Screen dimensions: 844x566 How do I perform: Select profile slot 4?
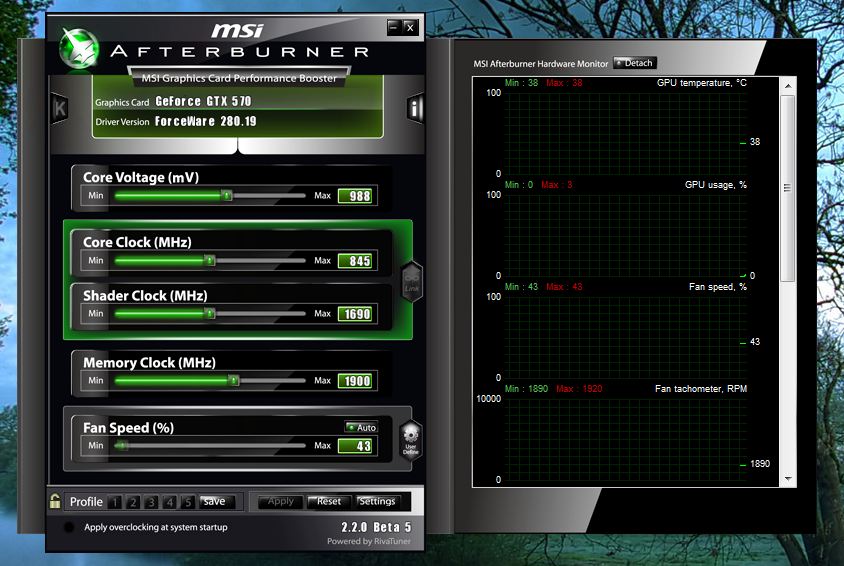(x=169, y=502)
